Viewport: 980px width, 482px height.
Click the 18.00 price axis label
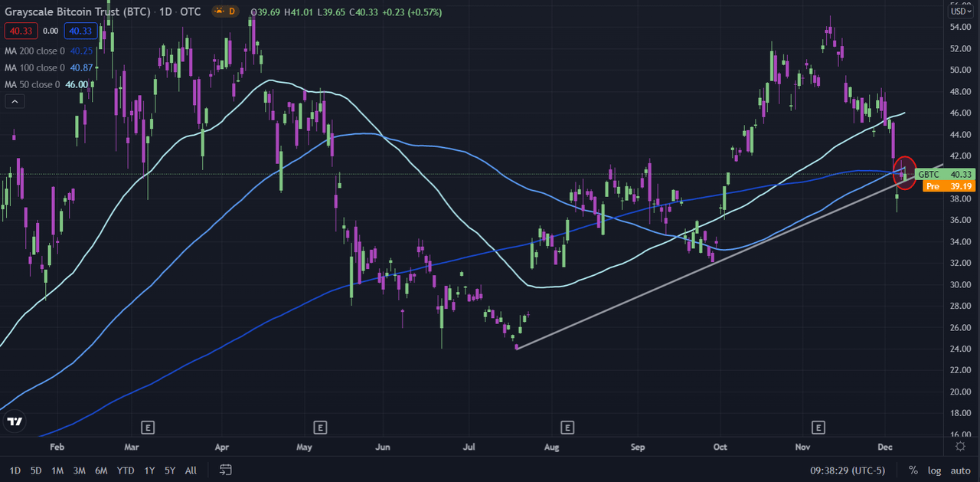coord(961,413)
